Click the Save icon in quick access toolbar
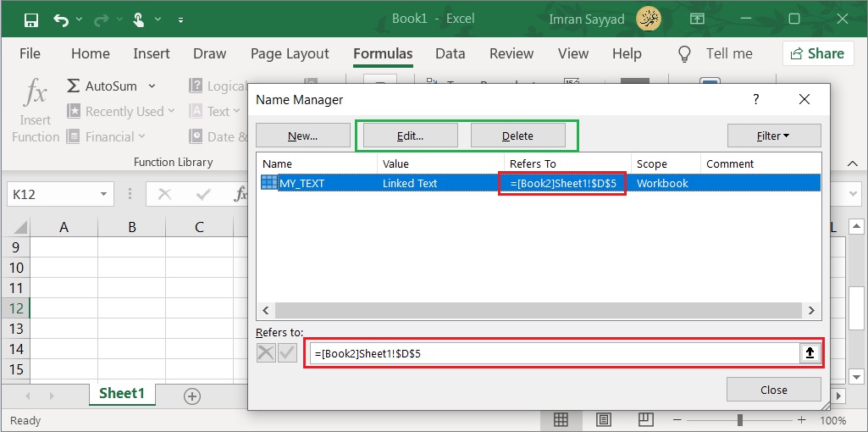Image resolution: width=868 pixels, height=432 pixels. click(x=31, y=20)
